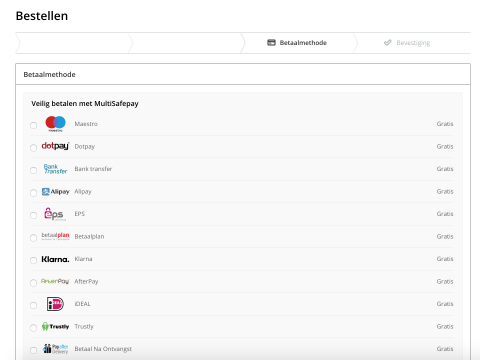
Task: Go to the Bevestiging step
Action: (x=407, y=43)
